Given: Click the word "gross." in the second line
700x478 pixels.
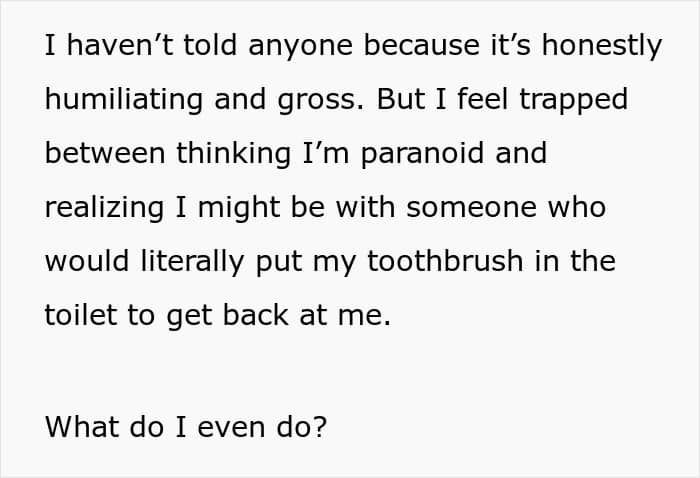Looking at the screenshot, I should (321, 100).
